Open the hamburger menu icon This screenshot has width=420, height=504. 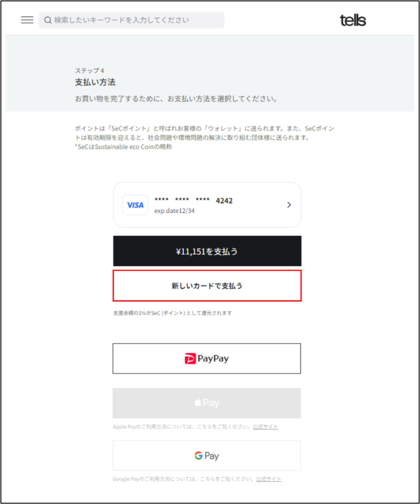(x=27, y=20)
